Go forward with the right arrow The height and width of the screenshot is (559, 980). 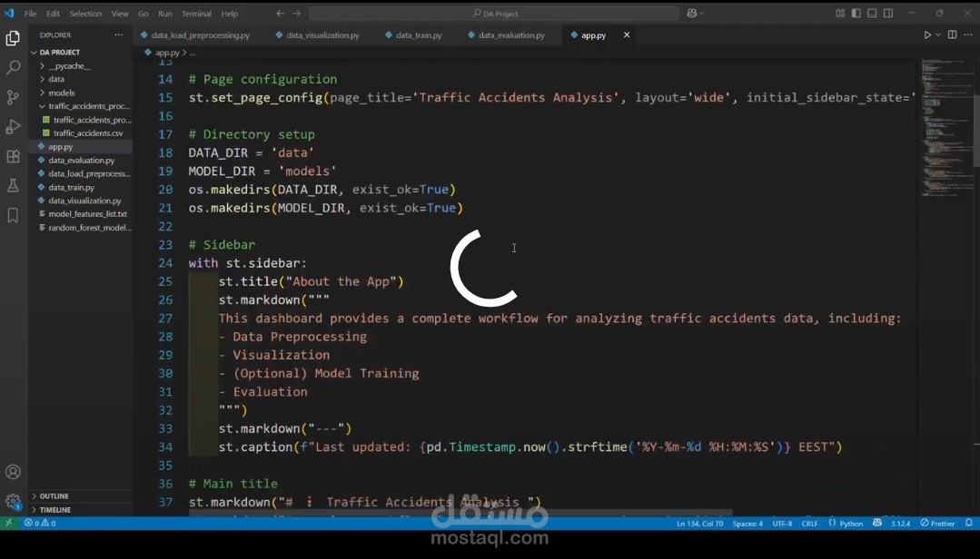[x=296, y=13]
